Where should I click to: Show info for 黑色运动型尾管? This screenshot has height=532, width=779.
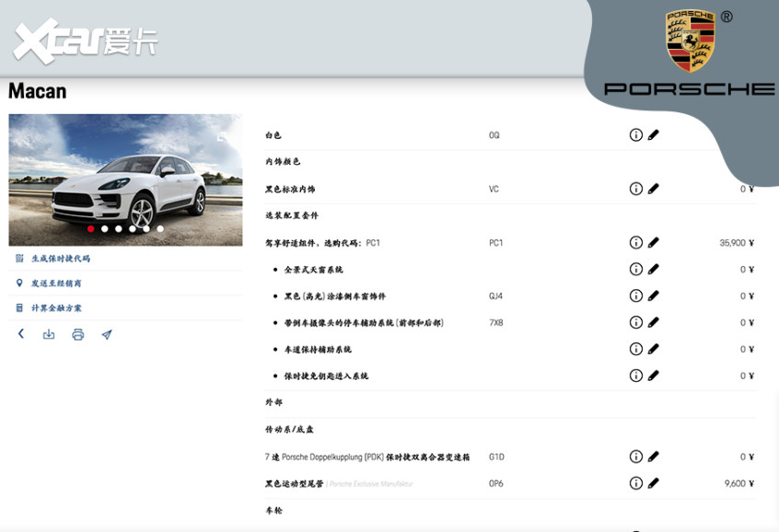[636, 483]
